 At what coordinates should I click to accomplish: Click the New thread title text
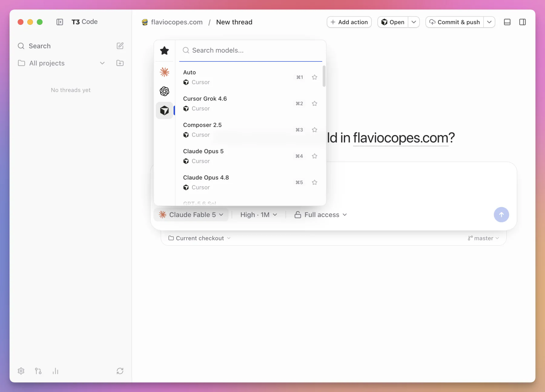click(x=234, y=22)
